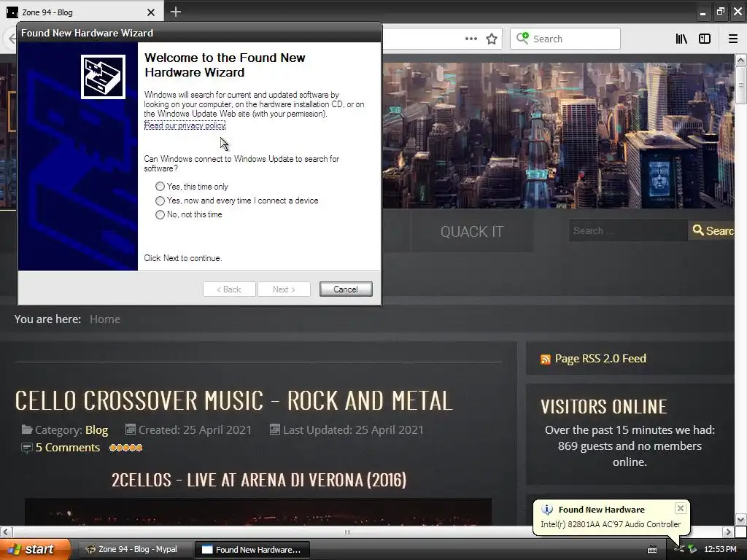747x560 pixels.
Task: Click Cancel in the hardware wizard
Action: 346,289
